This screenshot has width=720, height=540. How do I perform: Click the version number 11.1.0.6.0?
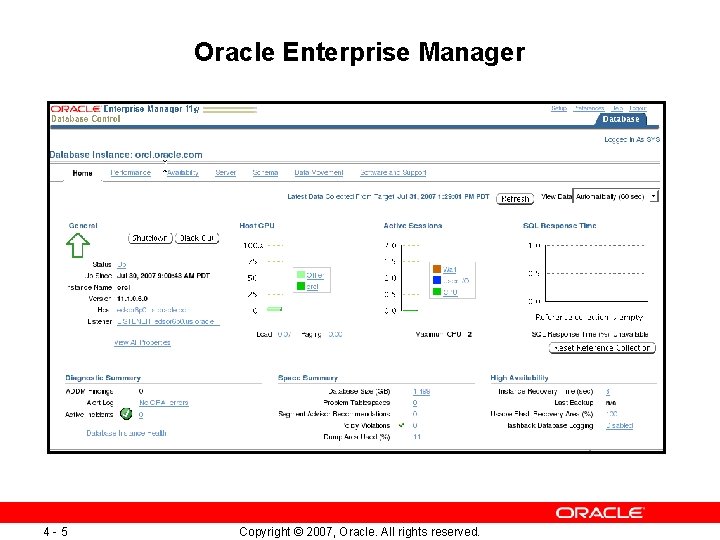(132, 298)
